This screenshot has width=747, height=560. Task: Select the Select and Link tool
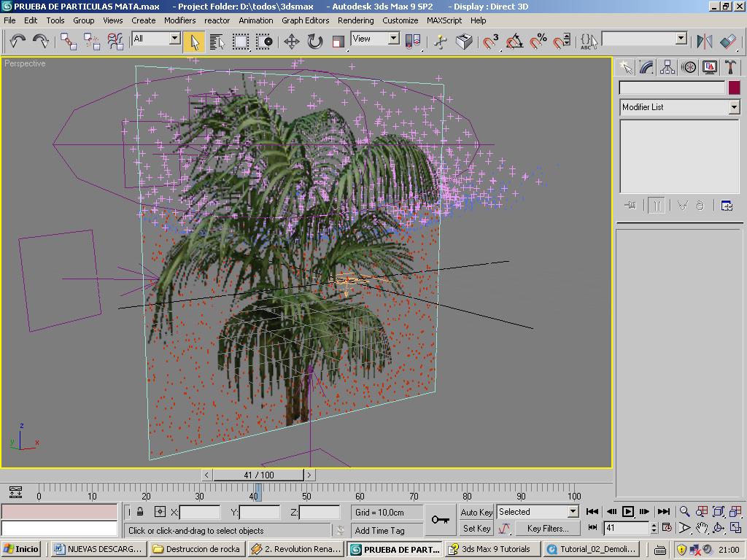[x=68, y=42]
